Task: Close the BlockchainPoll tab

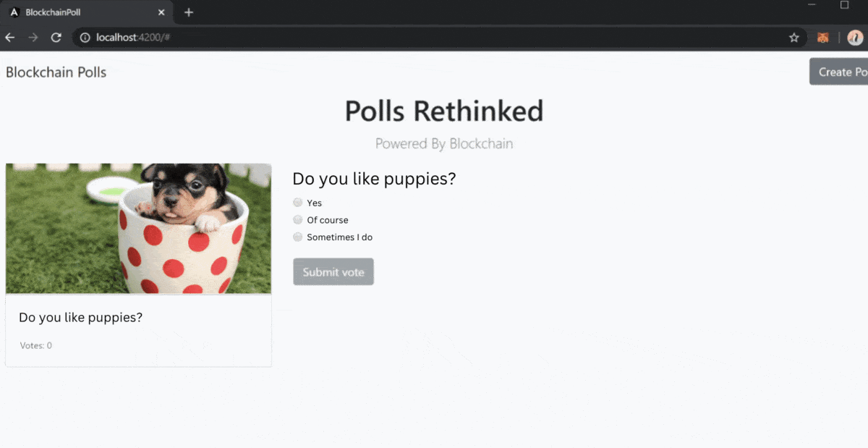Action: pos(161,12)
